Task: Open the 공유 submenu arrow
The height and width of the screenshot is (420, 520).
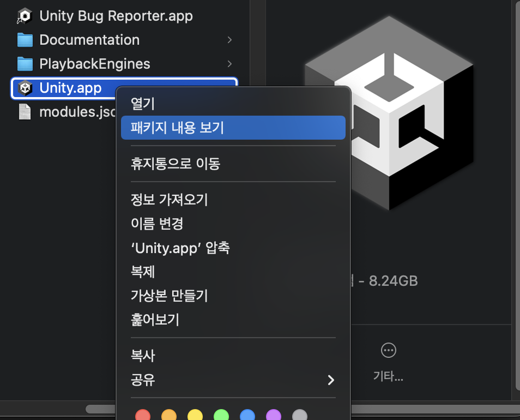Action: coord(331,380)
